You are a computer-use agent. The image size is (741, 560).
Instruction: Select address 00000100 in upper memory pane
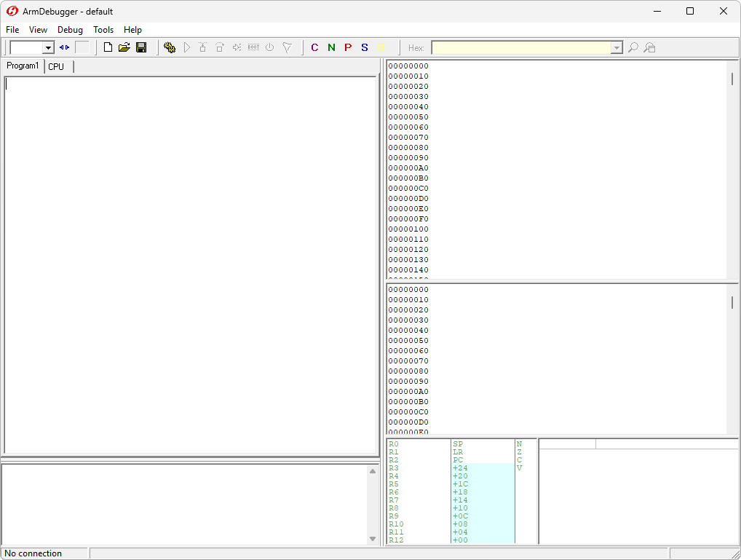408,229
